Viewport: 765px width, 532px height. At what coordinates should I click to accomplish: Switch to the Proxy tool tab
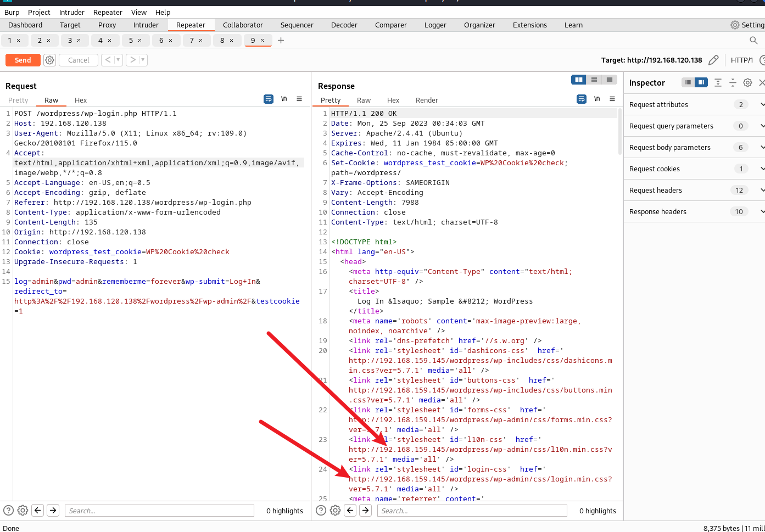[107, 25]
